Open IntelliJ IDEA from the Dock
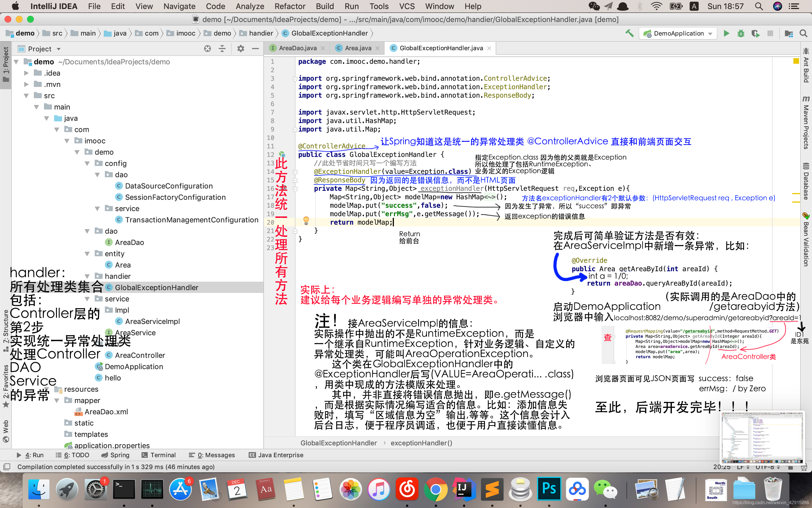 point(464,489)
